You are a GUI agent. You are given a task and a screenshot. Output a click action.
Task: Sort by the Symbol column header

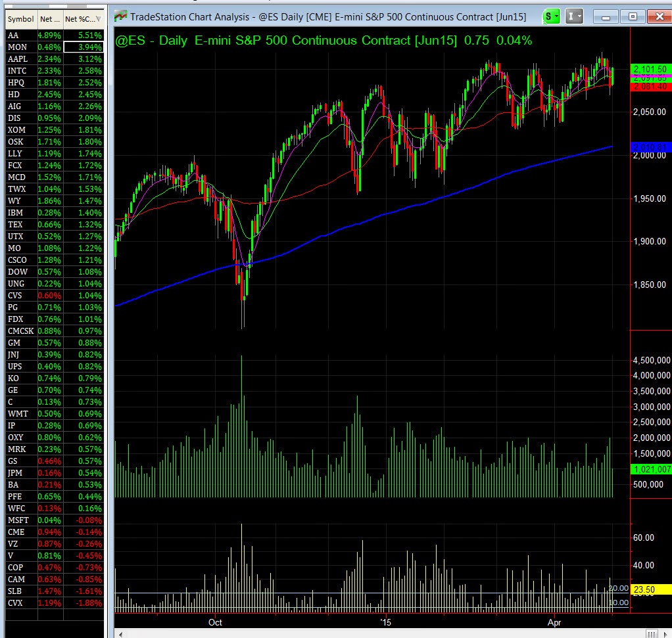tap(20, 19)
